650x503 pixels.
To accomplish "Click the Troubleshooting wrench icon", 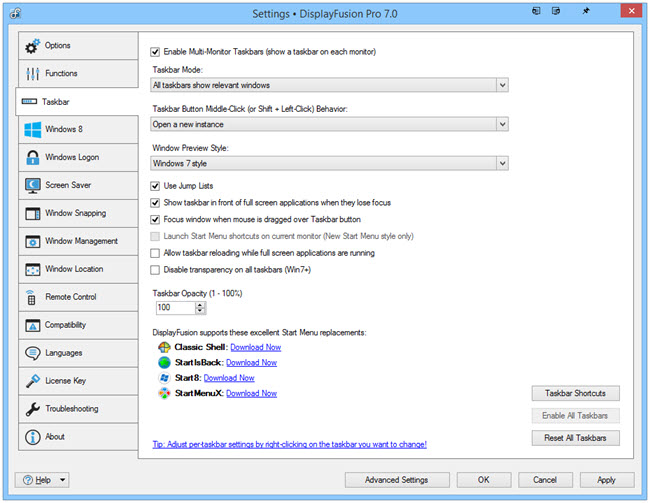I will [33, 409].
